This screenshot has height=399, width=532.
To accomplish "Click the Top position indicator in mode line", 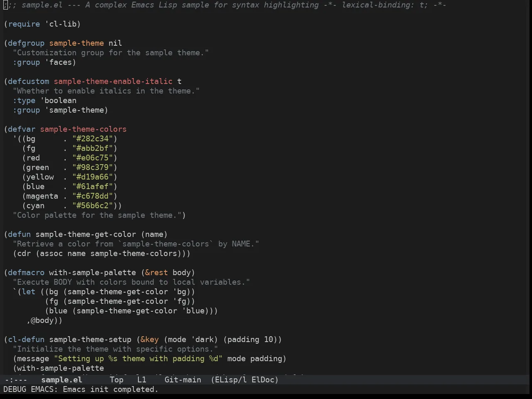I will [x=116, y=380].
